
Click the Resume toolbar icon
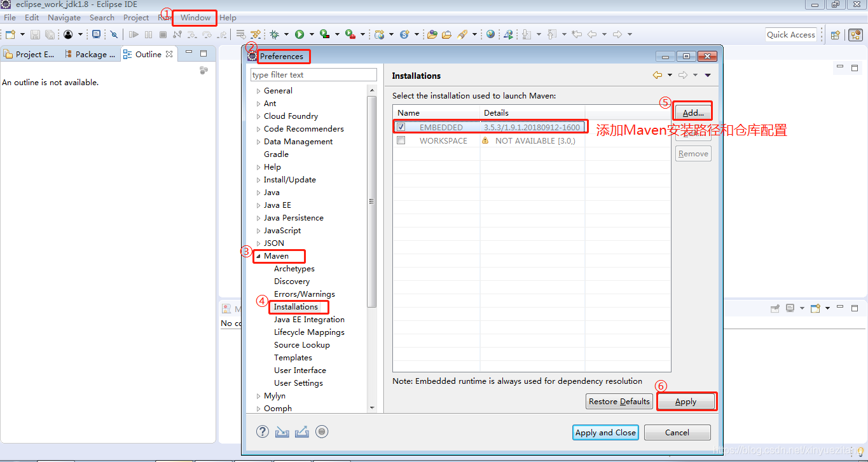[x=134, y=34]
